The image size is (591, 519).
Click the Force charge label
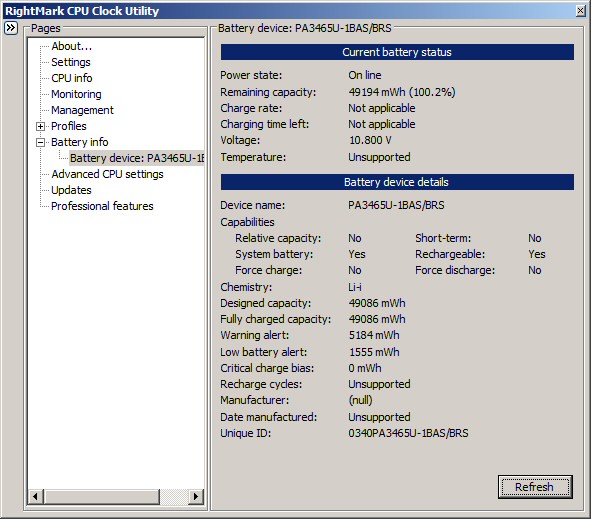click(268, 270)
